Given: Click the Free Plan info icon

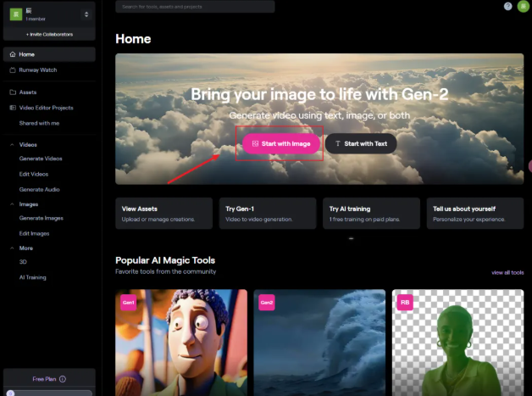Looking at the screenshot, I should [63, 379].
